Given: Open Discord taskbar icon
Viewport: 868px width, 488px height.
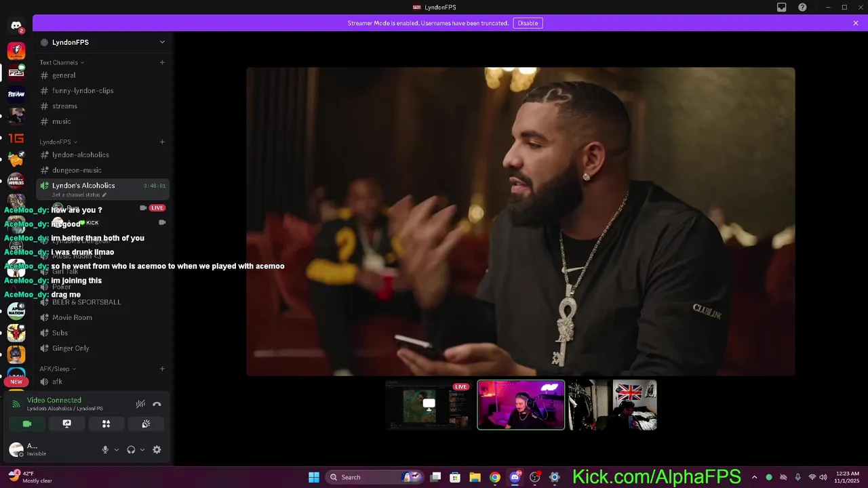Looking at the screenshot, I should pos(515,477).
